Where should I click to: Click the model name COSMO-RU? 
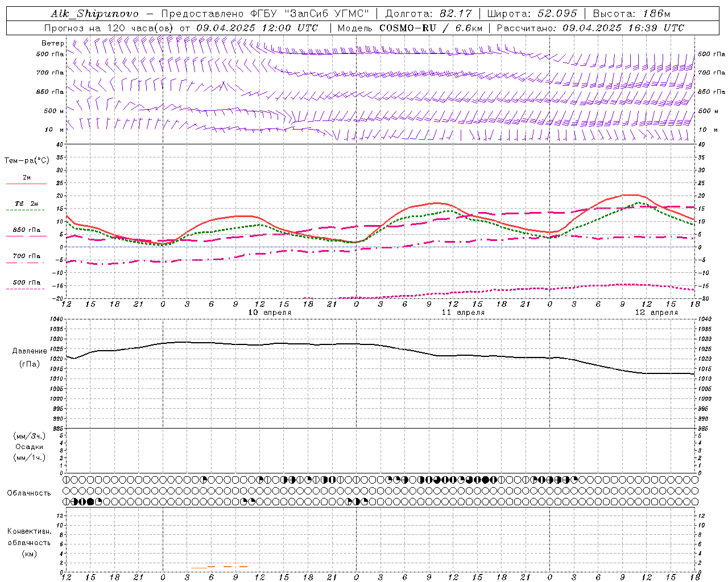(x=407, y=28)
